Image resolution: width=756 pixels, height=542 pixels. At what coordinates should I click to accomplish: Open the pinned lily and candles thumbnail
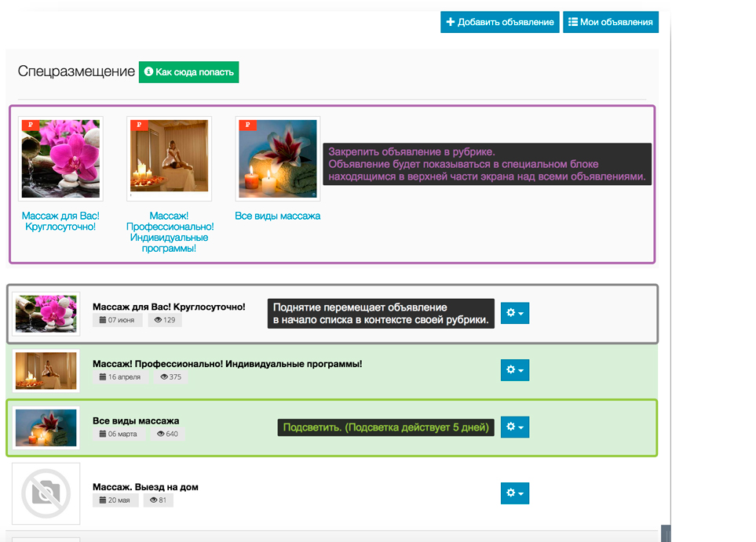pos(278,158)
